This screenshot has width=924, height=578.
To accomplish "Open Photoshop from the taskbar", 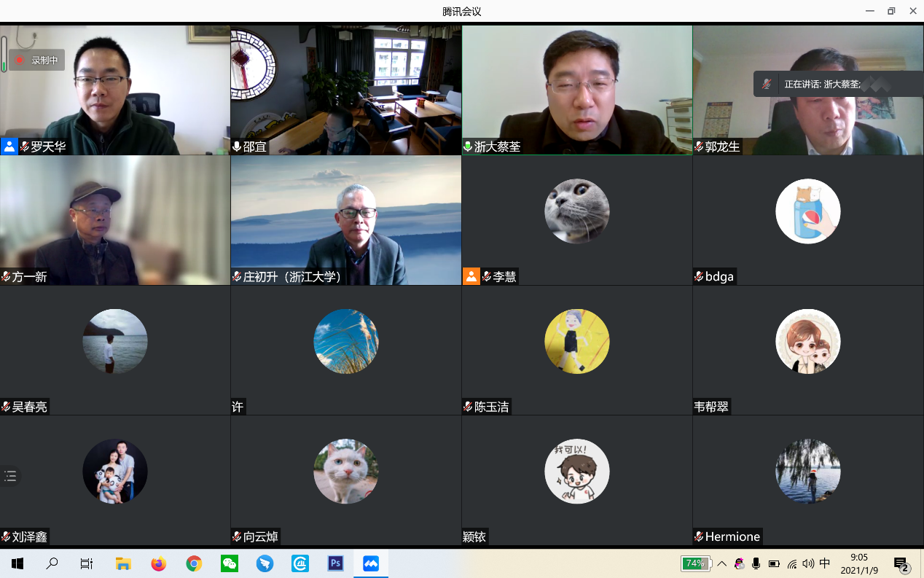I will pos(336,563).
